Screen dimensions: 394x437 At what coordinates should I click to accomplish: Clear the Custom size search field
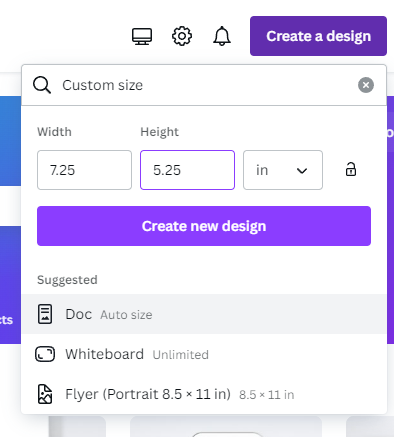[366, 85]
